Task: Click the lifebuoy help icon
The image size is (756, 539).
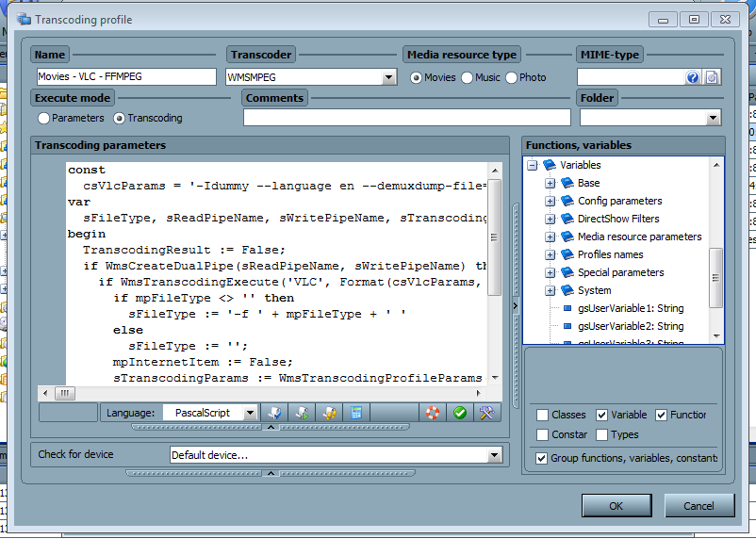Action: [x=433, y=413]
